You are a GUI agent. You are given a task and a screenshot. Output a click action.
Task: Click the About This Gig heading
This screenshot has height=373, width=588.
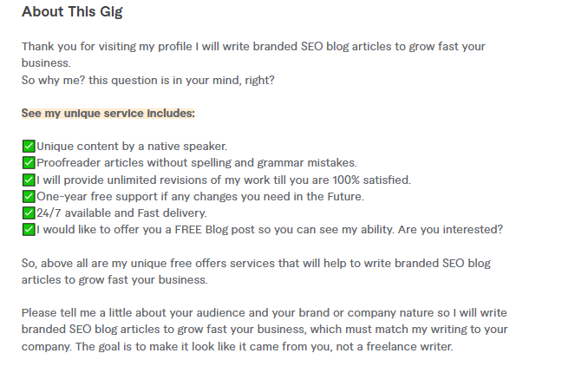click(72, 11)
